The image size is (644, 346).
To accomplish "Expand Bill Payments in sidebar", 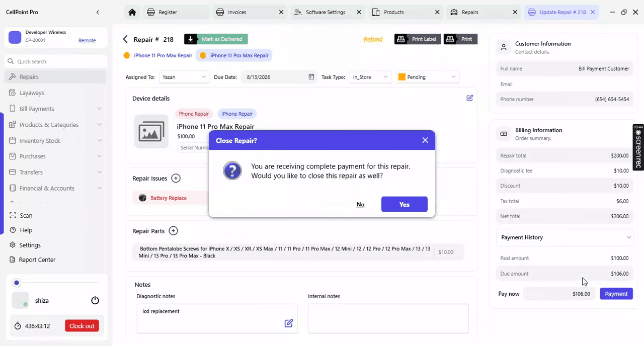I will pyautogui.click(x=99, y=109).
